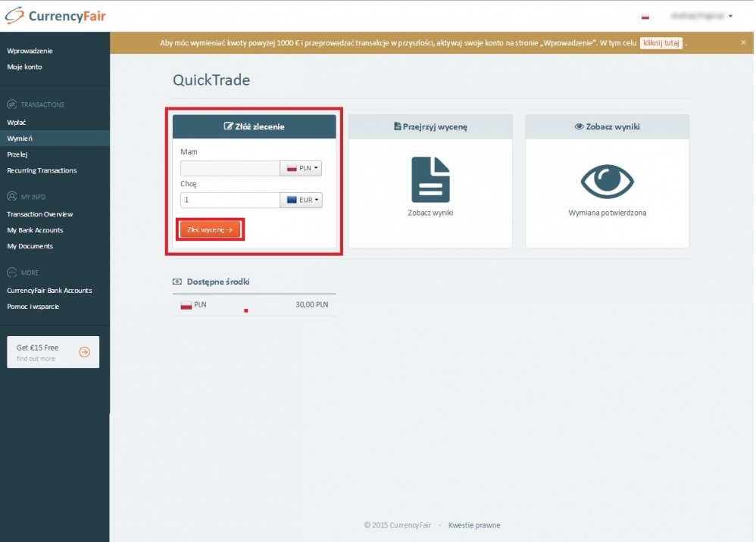Click the banknote icon beside Dostępne środki

coord(177,282)
